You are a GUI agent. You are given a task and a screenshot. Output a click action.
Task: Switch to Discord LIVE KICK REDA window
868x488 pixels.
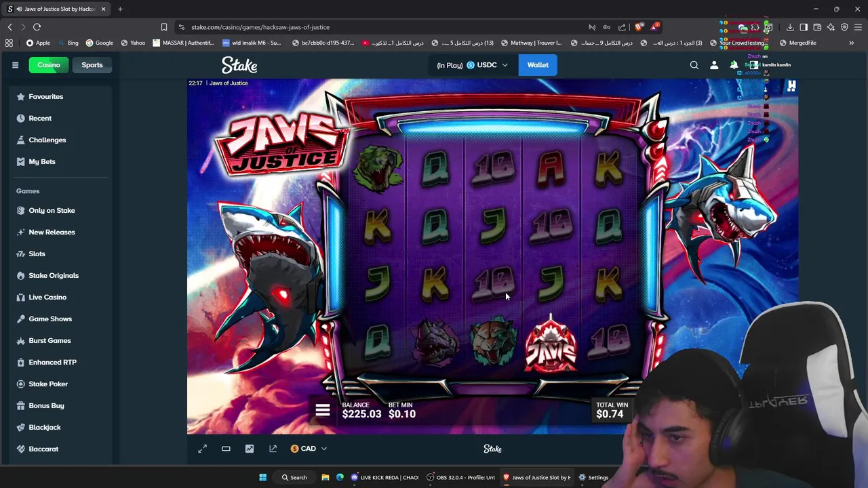coord(385,477)
